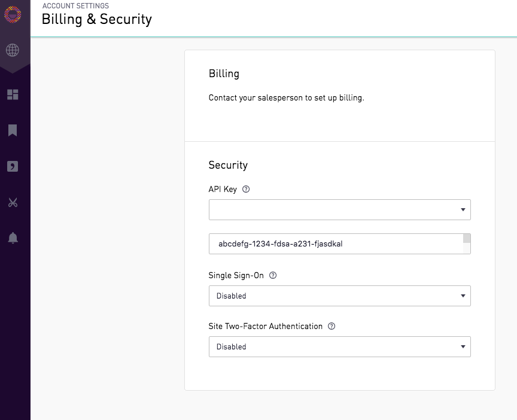Open notifications bell icon
The height and width of the screenshot is (420, 517).
tap(13, 238)
